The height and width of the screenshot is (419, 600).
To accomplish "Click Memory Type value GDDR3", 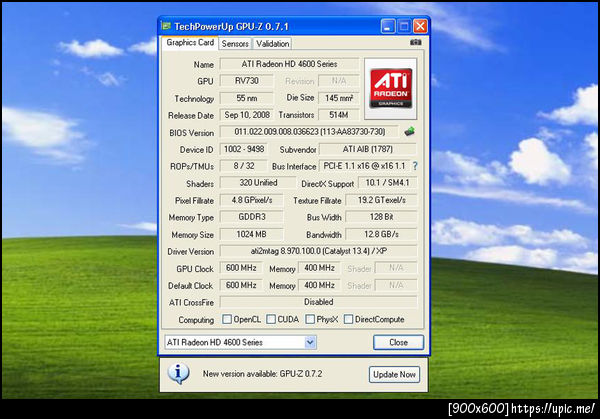I will tap(252, 217).
